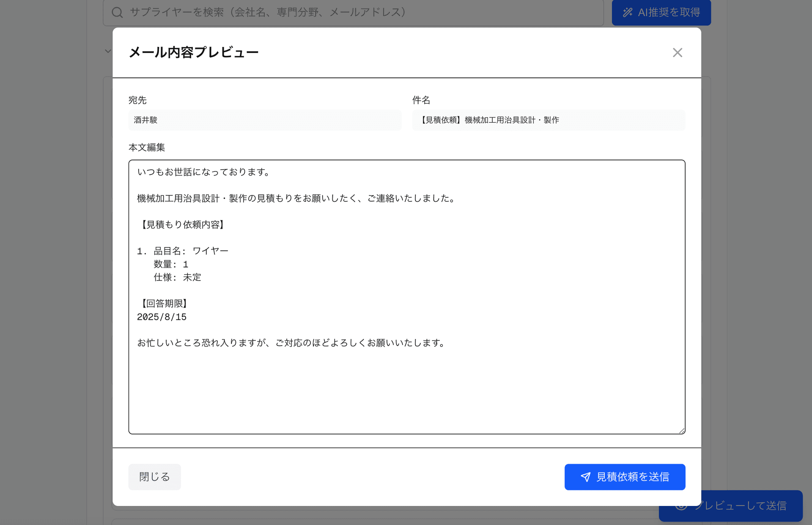812x525 pixels.
Task: Click the 件名 subject field
Action: pyautogui.click(x=549, y=120)
